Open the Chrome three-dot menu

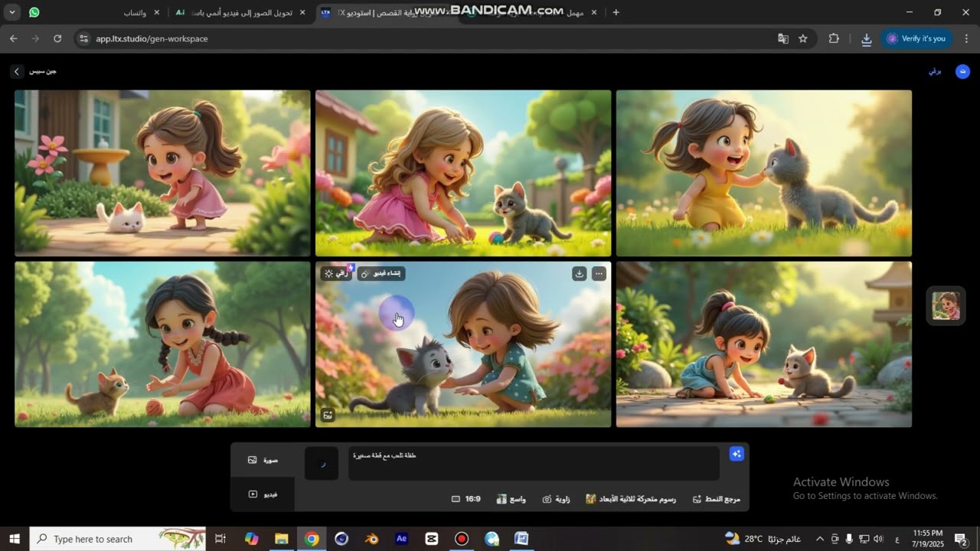(x=966, y=38)
